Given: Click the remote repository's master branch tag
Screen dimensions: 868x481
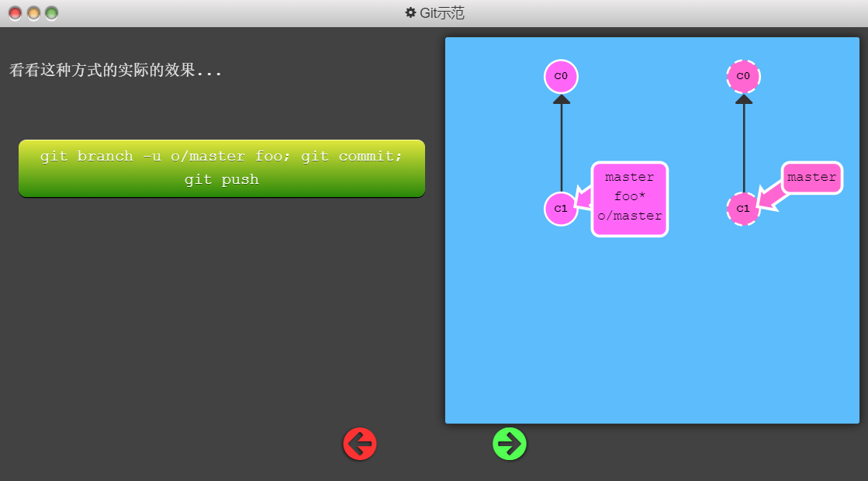Looking at the screenshot, I should (x=811, y=178).
